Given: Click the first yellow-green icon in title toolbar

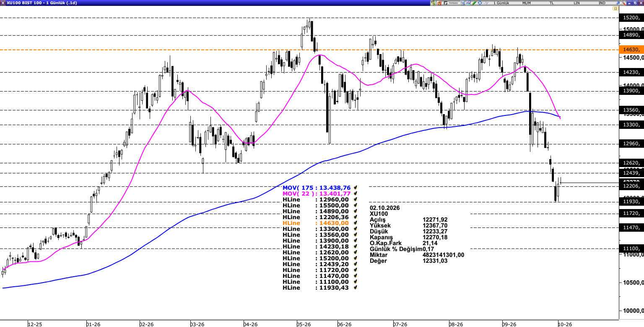Looking at the screenshot, I should point(433,3).
